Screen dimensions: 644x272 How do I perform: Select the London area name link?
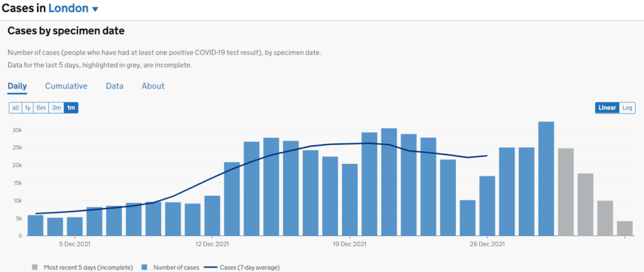[68, 8]
